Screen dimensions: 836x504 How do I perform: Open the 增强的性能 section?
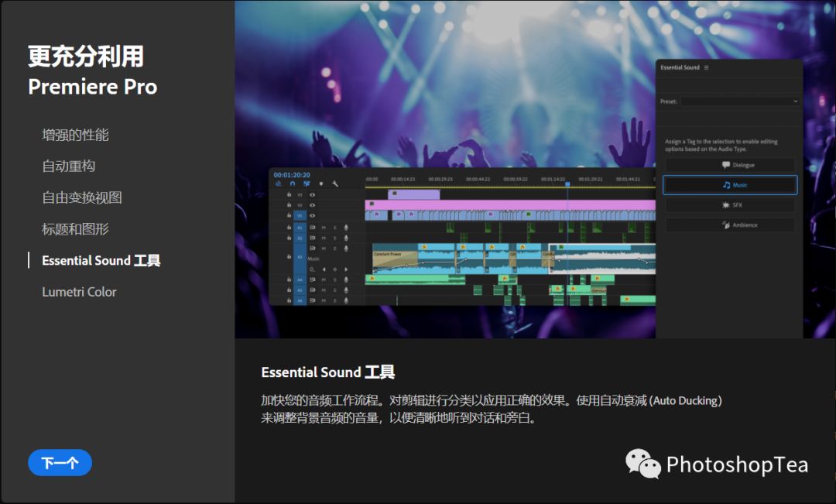[75, 135]
